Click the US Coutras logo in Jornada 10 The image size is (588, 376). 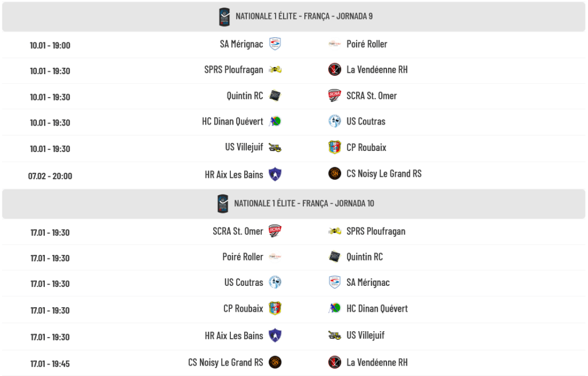point(275,282)
